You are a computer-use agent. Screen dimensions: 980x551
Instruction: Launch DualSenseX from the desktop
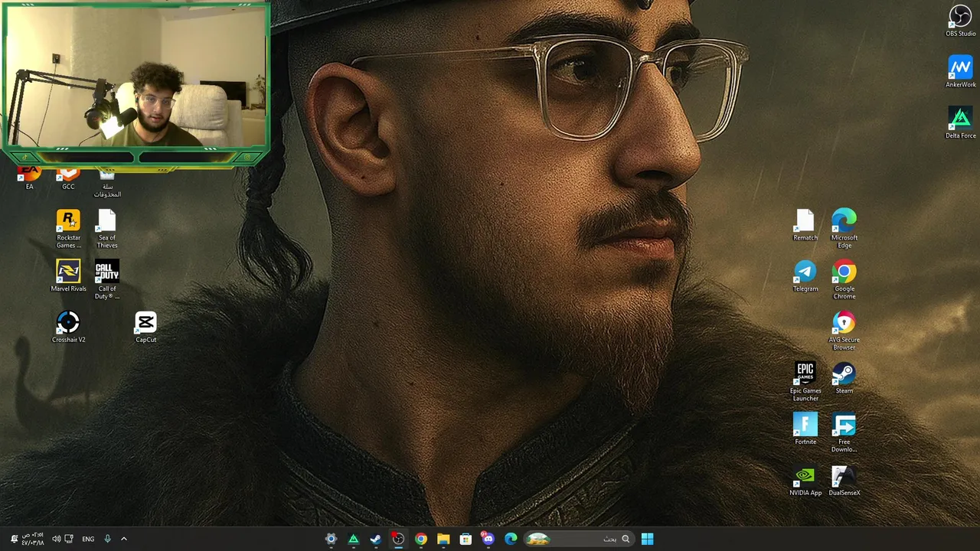tap(844, 481)
